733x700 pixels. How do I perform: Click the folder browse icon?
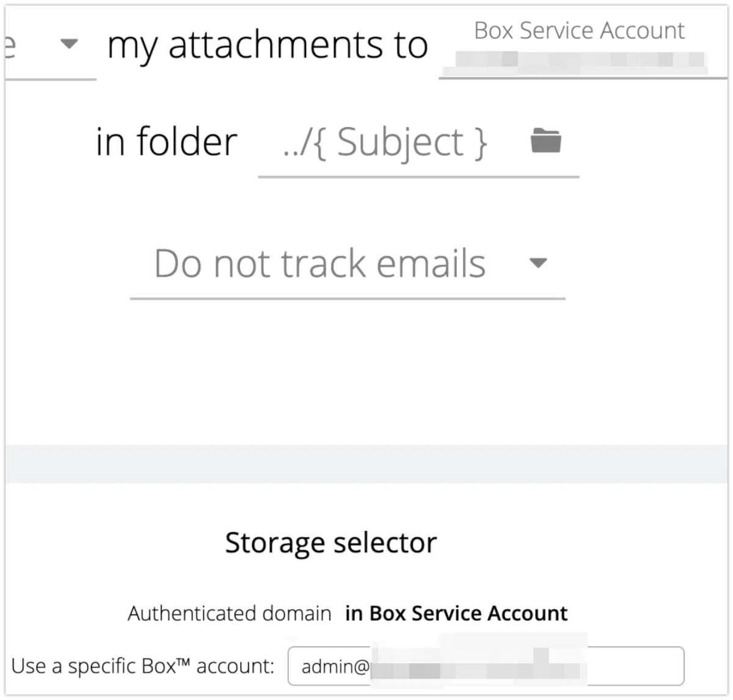point(545,141)
